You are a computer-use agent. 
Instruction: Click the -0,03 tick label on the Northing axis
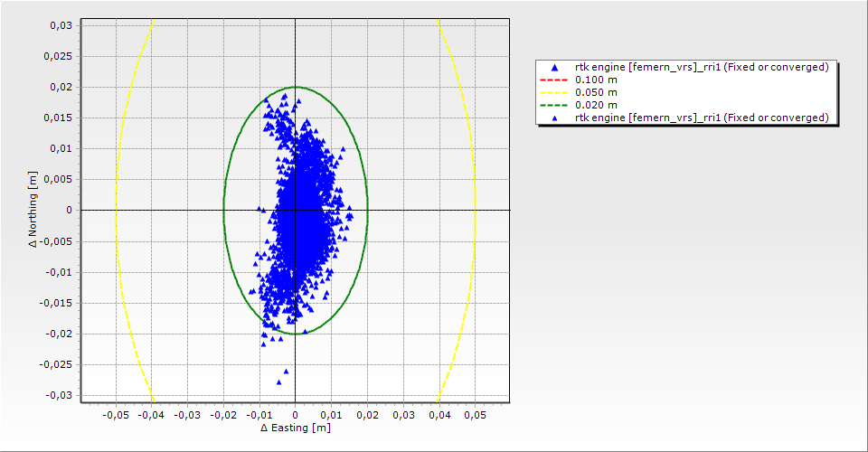[x=58, y=395]
